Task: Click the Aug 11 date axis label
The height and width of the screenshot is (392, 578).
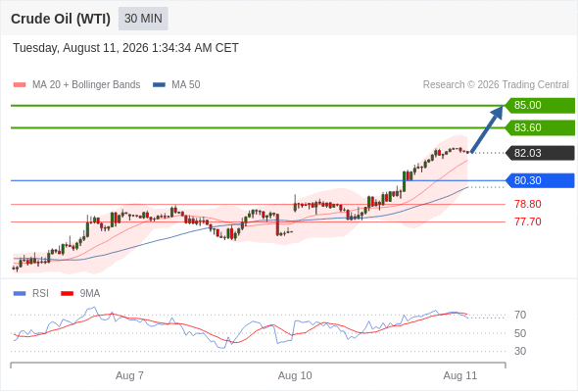Action: 460,375
